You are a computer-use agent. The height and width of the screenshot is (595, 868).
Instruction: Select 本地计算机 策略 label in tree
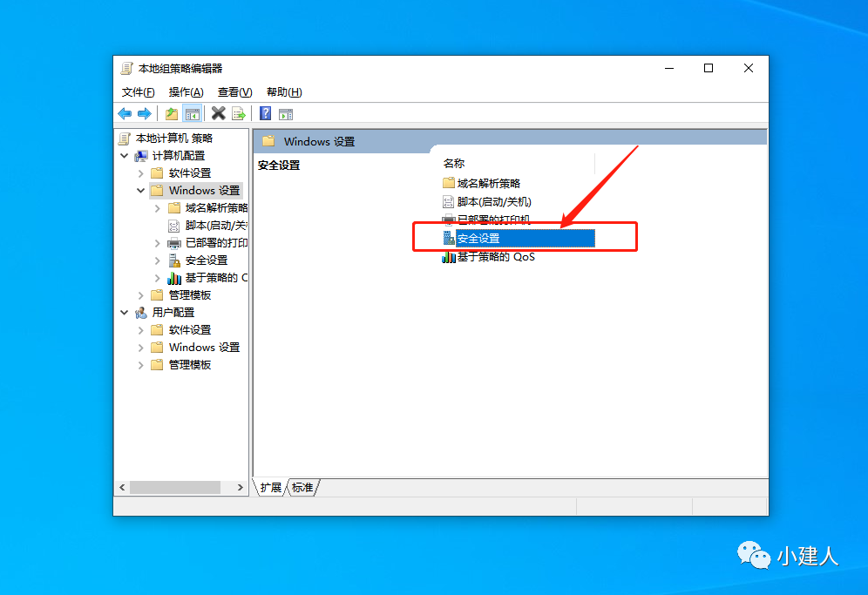point(174,139)
